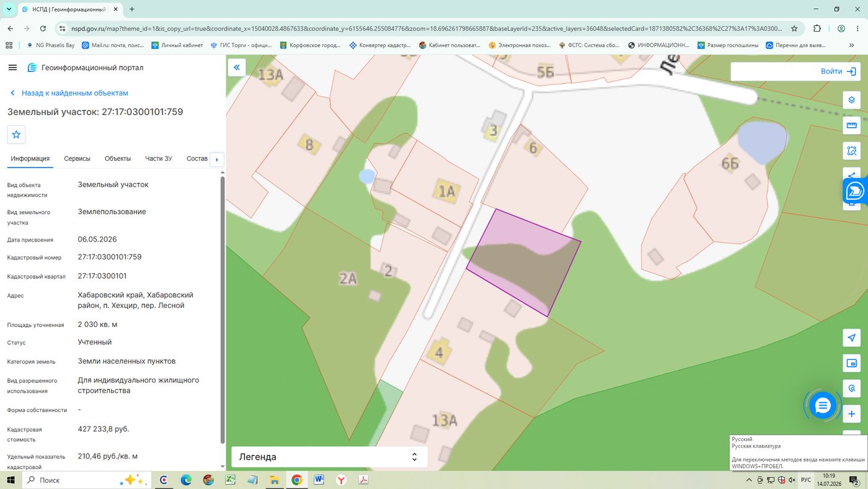
Task: Click the info panel vertical scrollbar
Action: pos(223,310)
